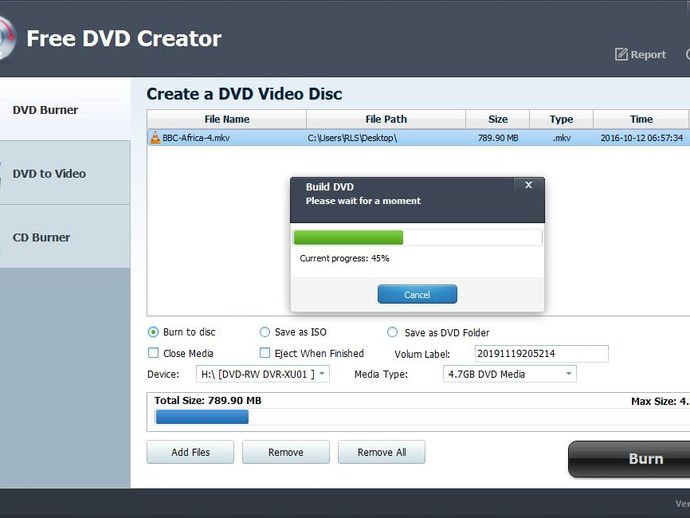Close the Build DVD dialog
The width and height of the screenshot is (690, 518).
click(x=529, y=185)
